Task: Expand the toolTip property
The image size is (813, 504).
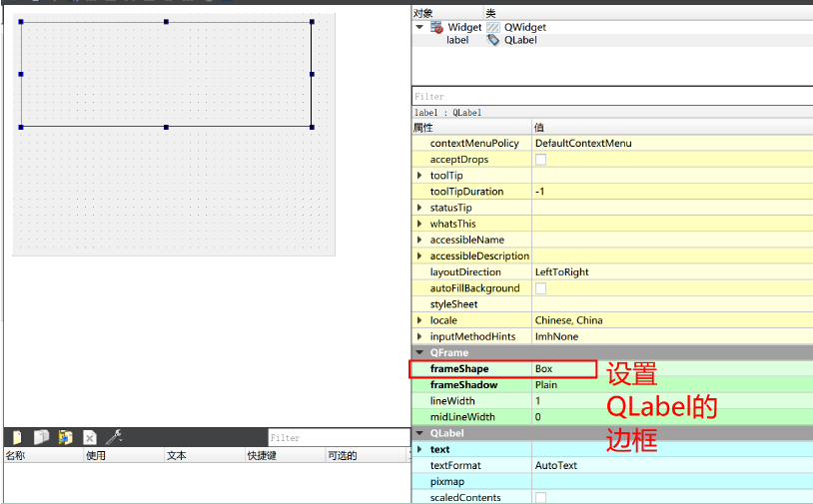Action: [x=419, y=176]
